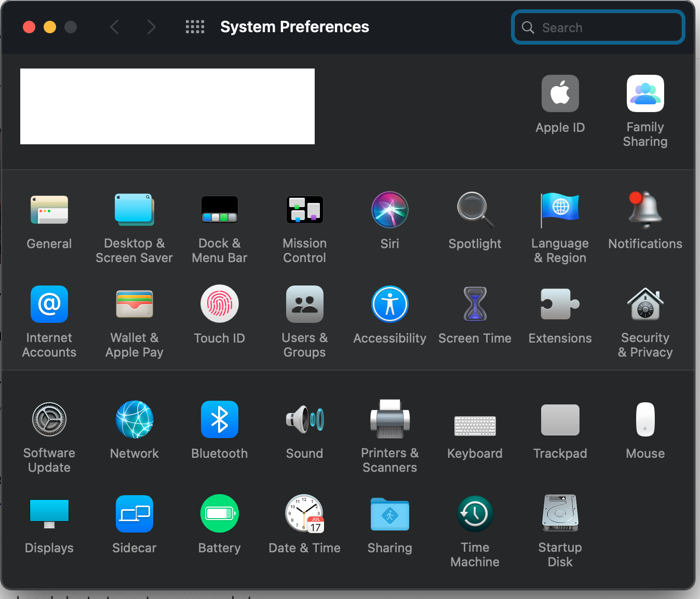This screenshot has width=700, height=599.
Task: Open the Network globe icon
Action: point(134,419)
